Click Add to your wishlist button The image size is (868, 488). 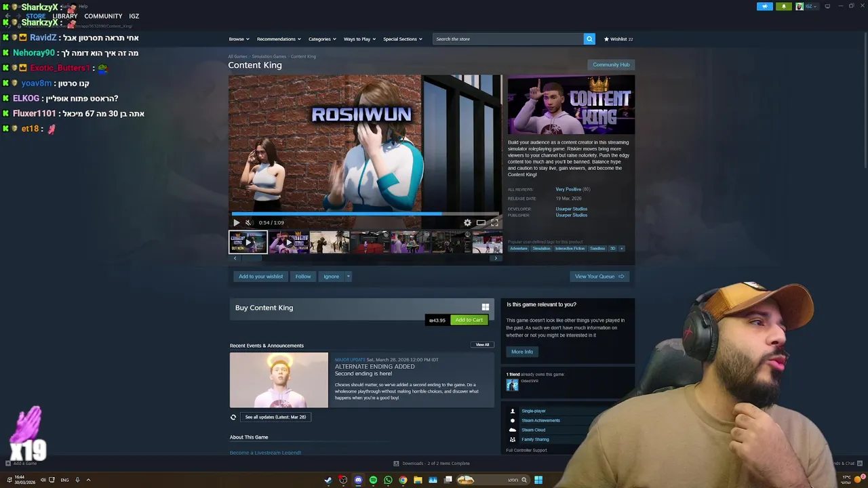(260, 277)
